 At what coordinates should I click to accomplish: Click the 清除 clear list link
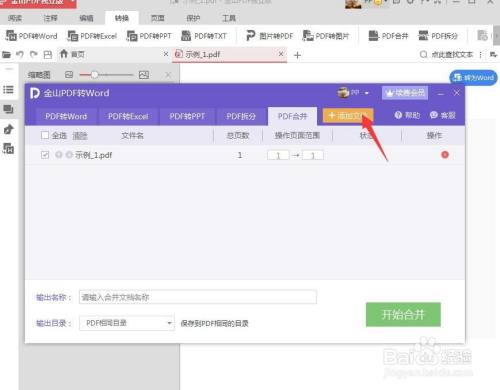(x=80, y=136)
